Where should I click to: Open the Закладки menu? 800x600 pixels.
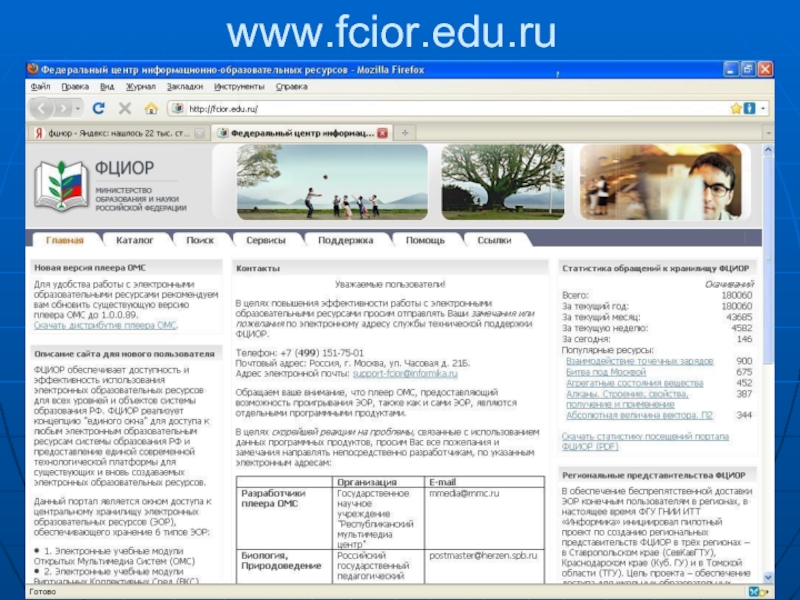click(185, 86)
